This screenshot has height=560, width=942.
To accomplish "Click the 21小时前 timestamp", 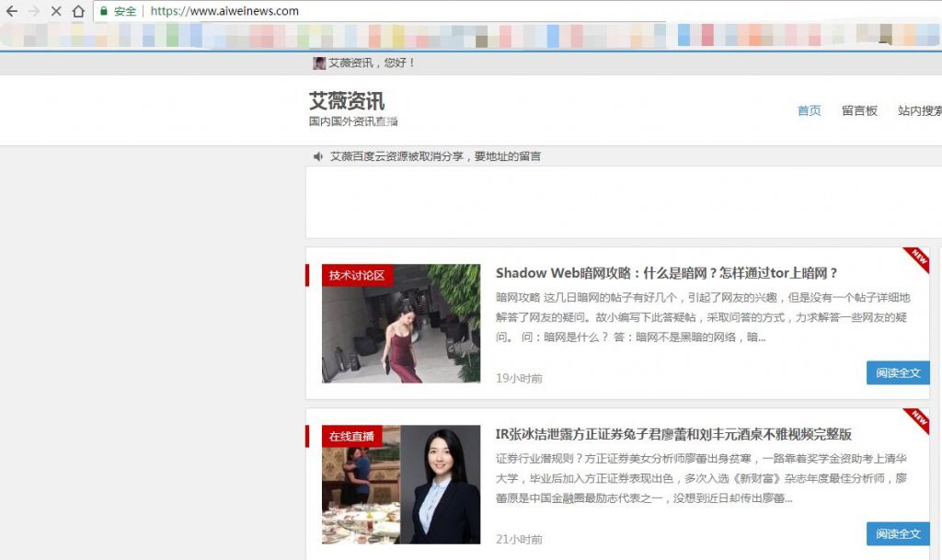I will coord(519,539).
